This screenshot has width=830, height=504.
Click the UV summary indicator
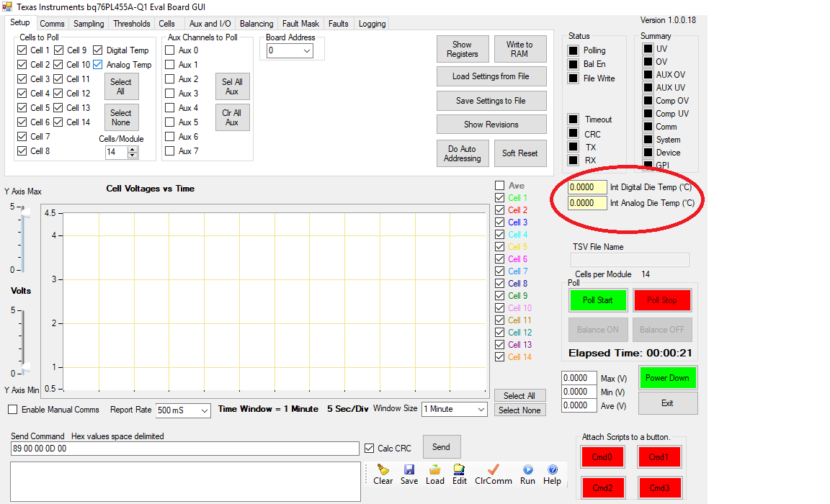(648, 49)
